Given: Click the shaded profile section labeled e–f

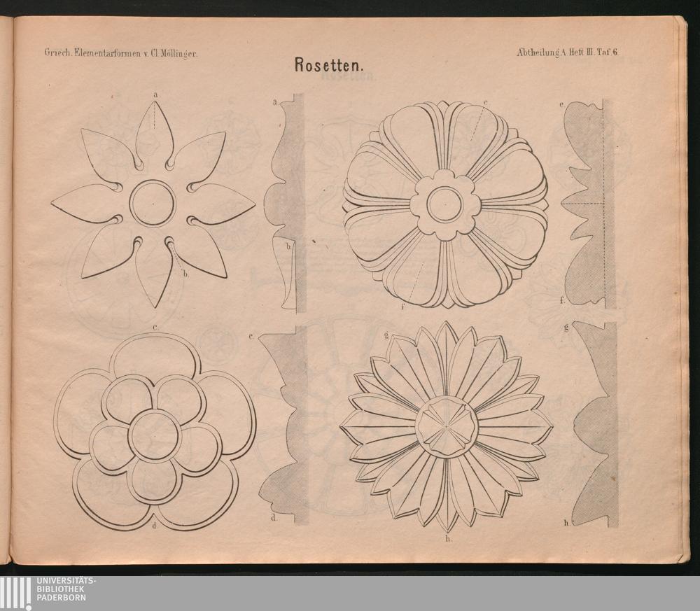Looking at the screenshot, I should click(584, 203).
